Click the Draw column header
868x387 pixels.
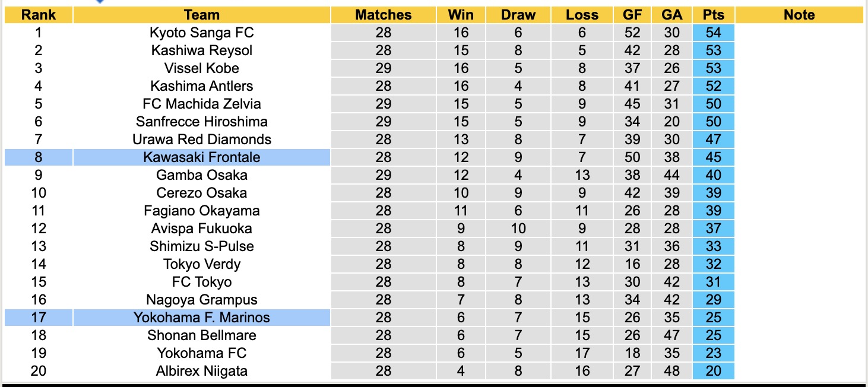click(518, 15)
